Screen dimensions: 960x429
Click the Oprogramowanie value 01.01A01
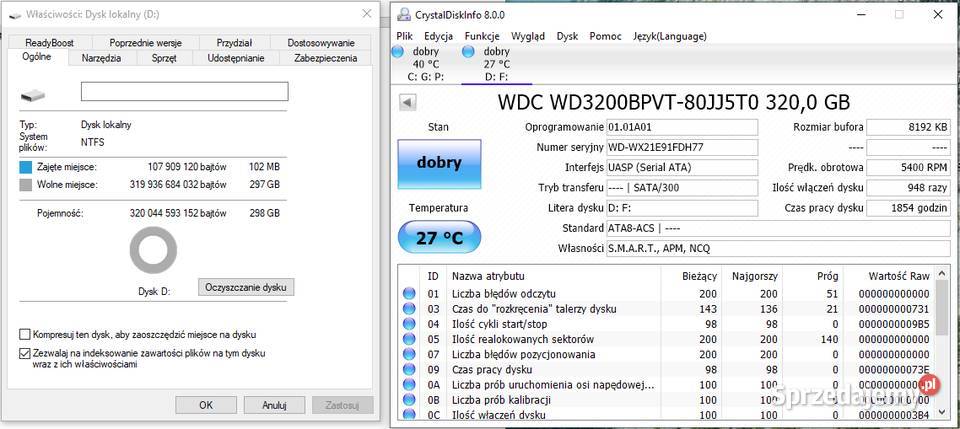(682, 127)
